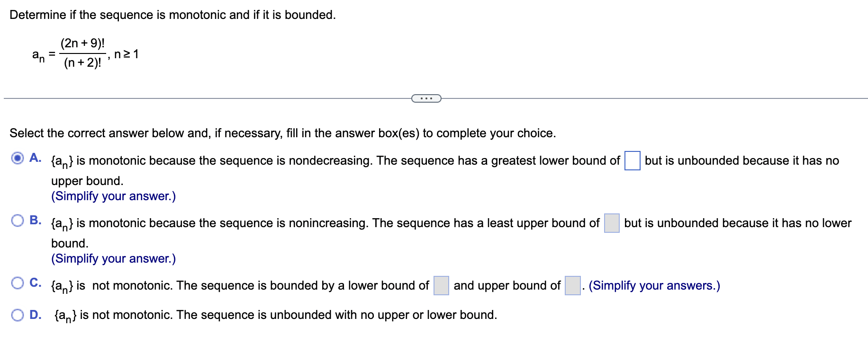Click the horizontal divider line
Image resolution: width=868 pixels, height=353 pixels.
pos(190,98)
